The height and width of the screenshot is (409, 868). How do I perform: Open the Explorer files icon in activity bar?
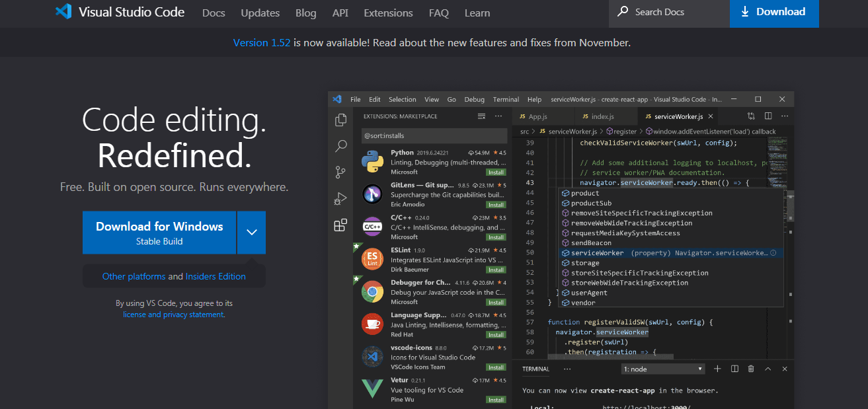340,120
